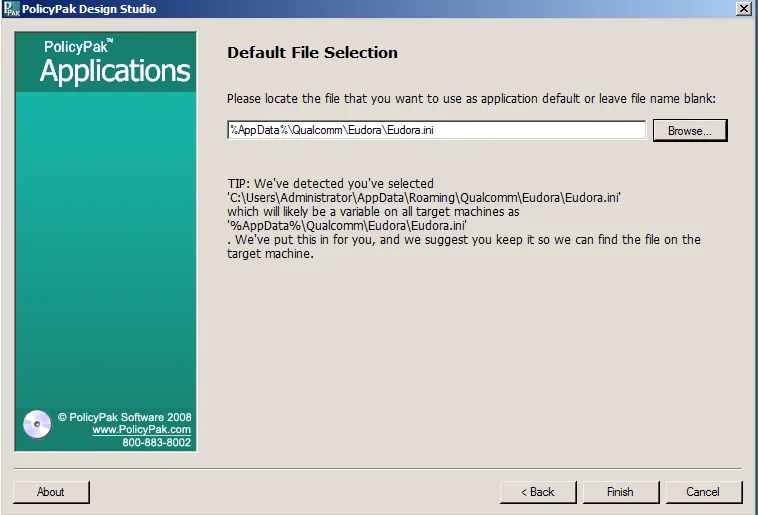This screenshot has width=758, height=515.
Task: Click the CD disc icon in sidebar
Action: tap(37, 425)
